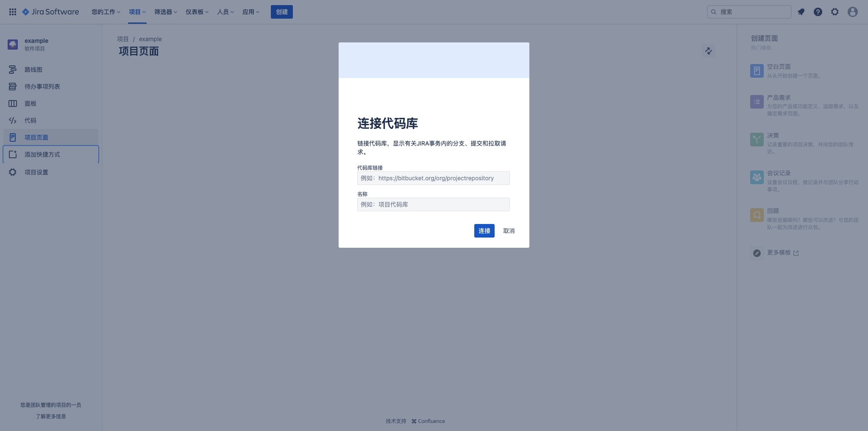Choose the 回顾 template title
868x431 pixels.
tap(773, 211)
